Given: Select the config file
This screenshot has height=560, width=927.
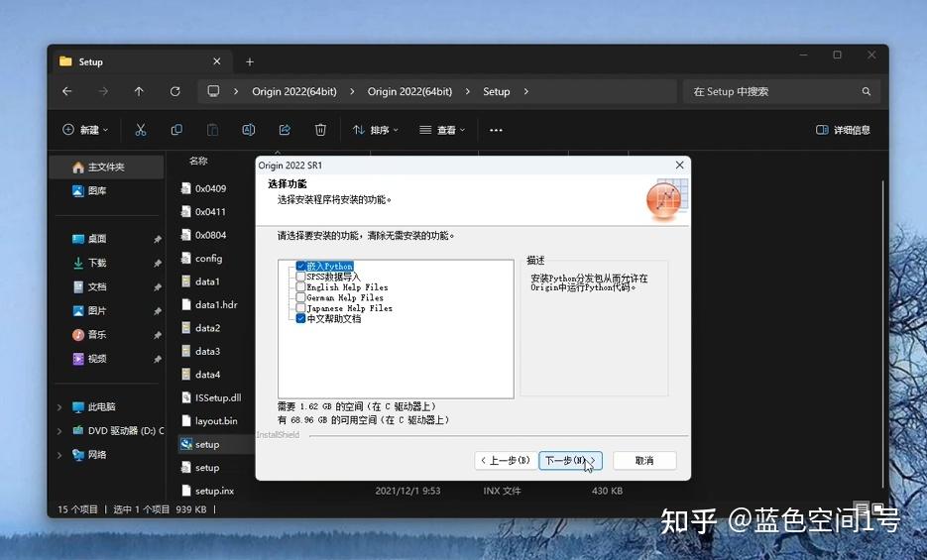Looking at the screenshot, I should (x=201, y=258).
